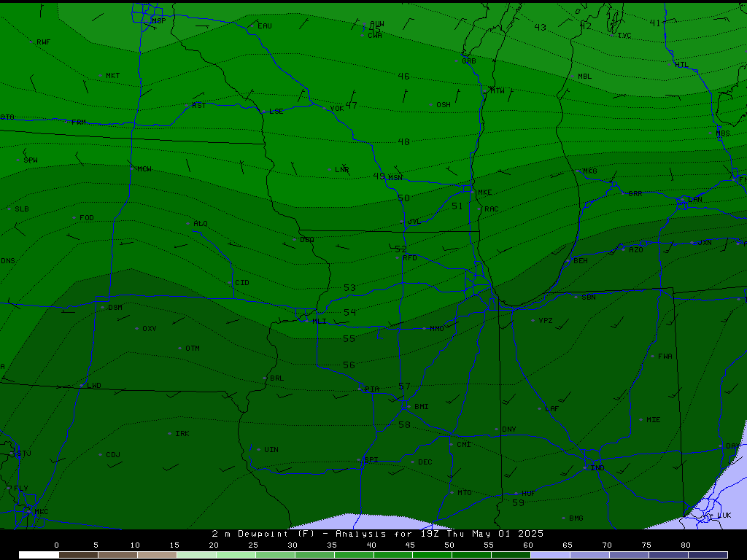
Task: Select the TVC station label
Action: [x=624, y=35]
